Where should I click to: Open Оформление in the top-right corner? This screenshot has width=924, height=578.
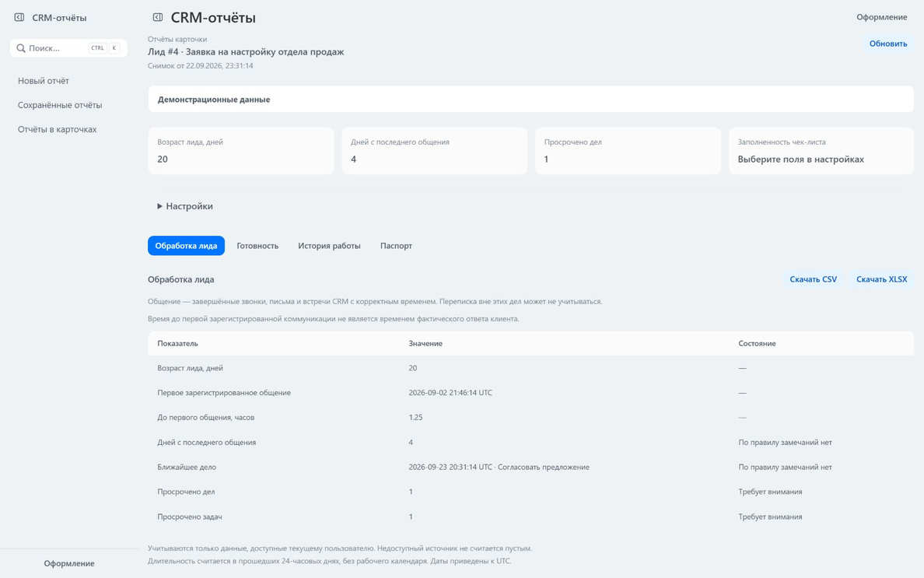tap(881, 17)
